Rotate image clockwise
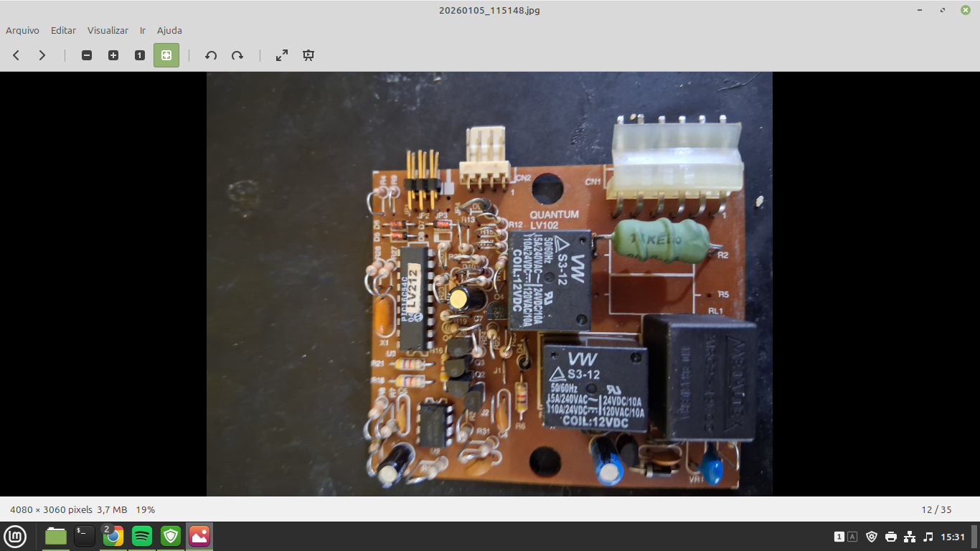Image resolution: width=980 pixels, height=551 pixels. pos(237,55)
